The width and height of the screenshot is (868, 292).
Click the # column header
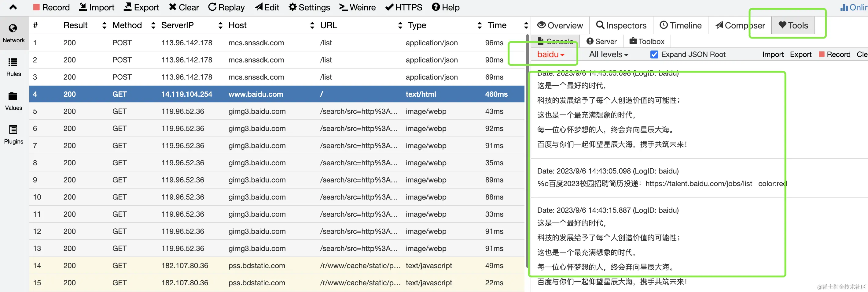35,25
